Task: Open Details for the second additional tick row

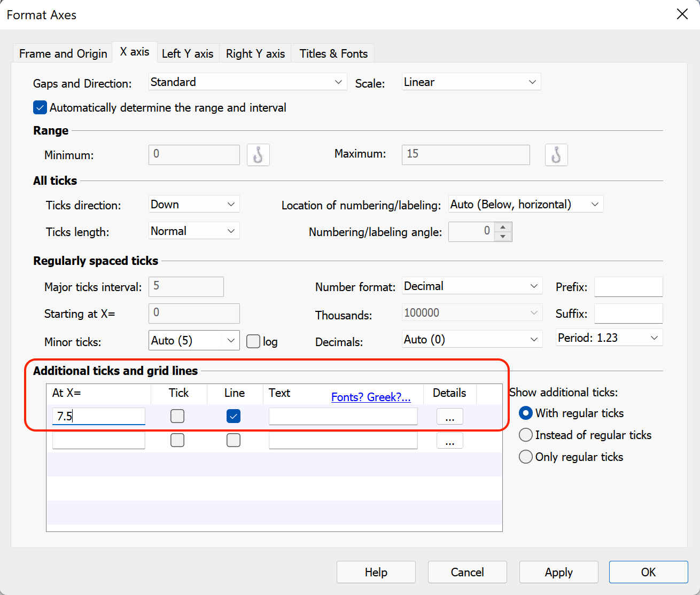Action: coord(449,440)
